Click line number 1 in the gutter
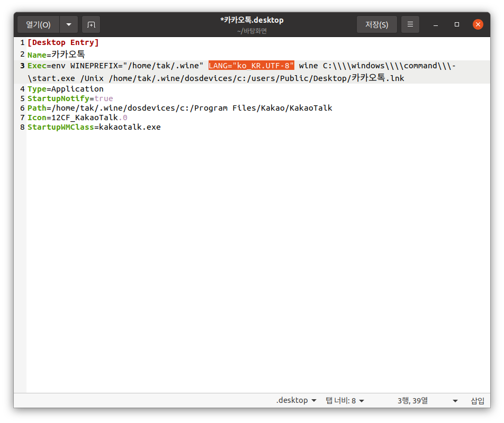Viewport: 504px width, 423px height. click(22, 42)
